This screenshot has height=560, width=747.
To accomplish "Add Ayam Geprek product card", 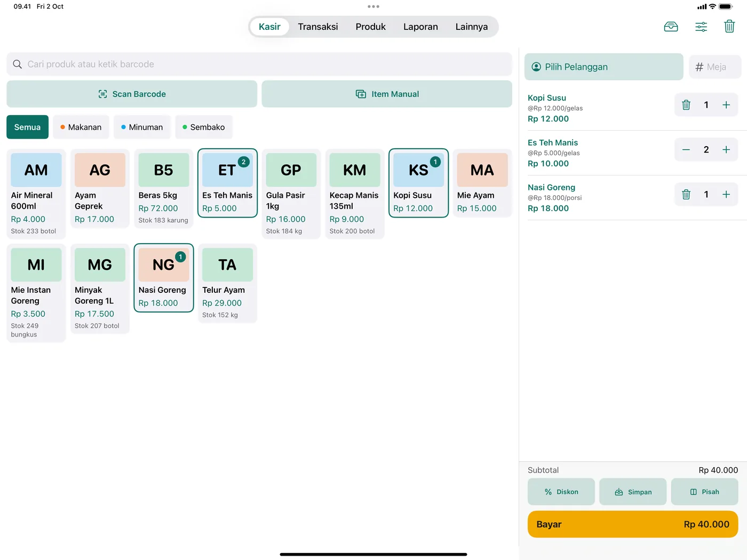I will click(x=100, y=188).
